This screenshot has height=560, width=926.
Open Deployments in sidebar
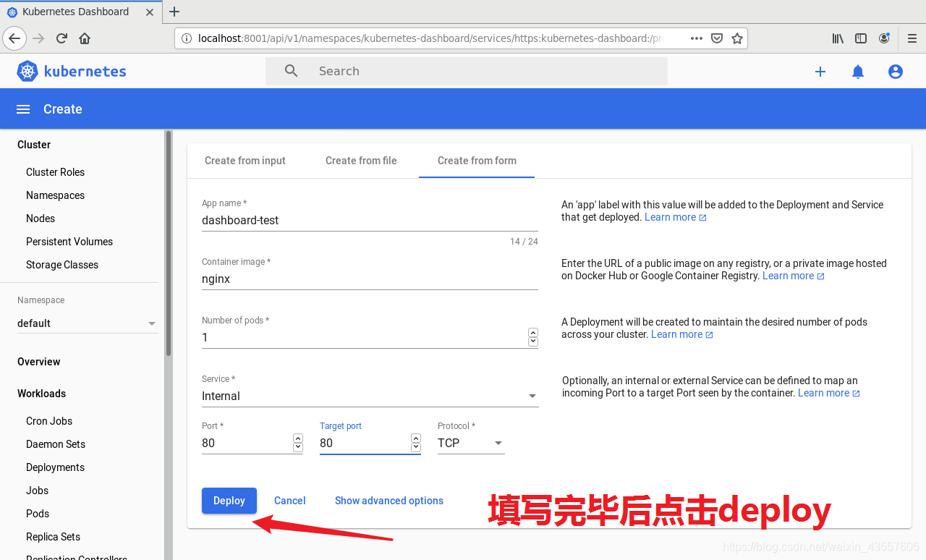55,467
